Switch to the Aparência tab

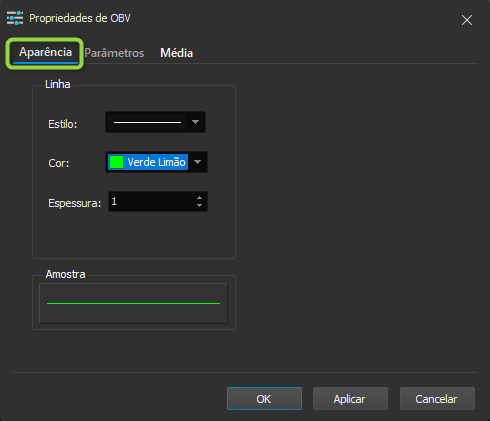[45, 53]
